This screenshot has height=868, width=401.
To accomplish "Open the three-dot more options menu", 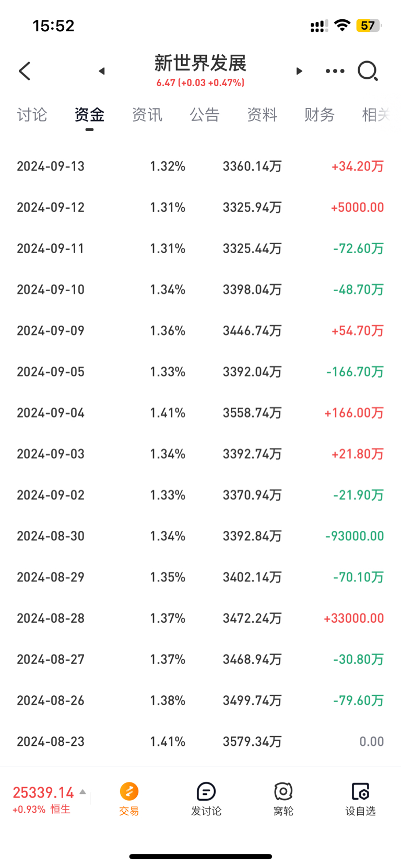I will (335, 71).
